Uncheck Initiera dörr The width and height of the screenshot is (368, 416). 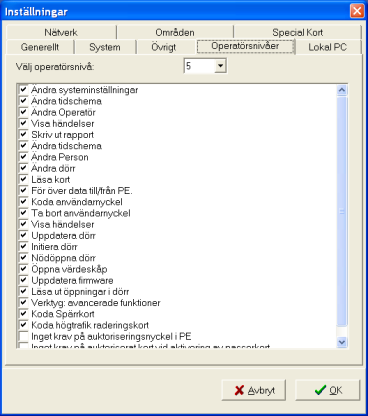23,247
